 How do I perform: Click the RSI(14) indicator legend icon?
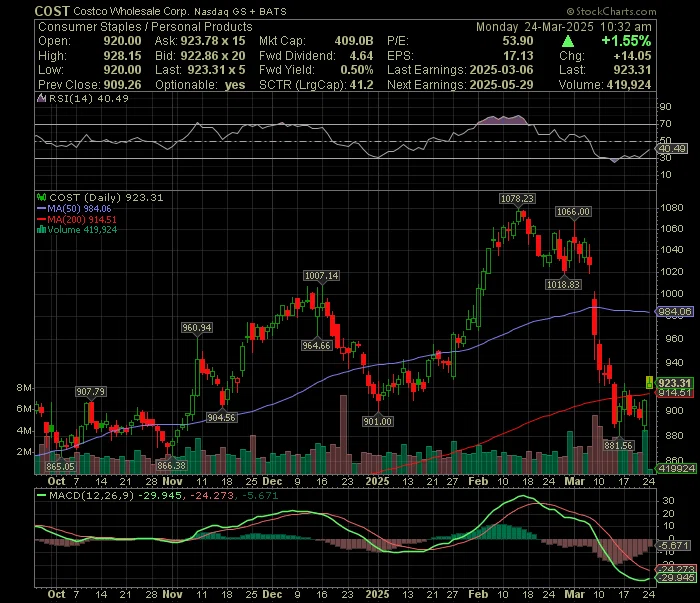pyautogui.click(x=42, y=98)
